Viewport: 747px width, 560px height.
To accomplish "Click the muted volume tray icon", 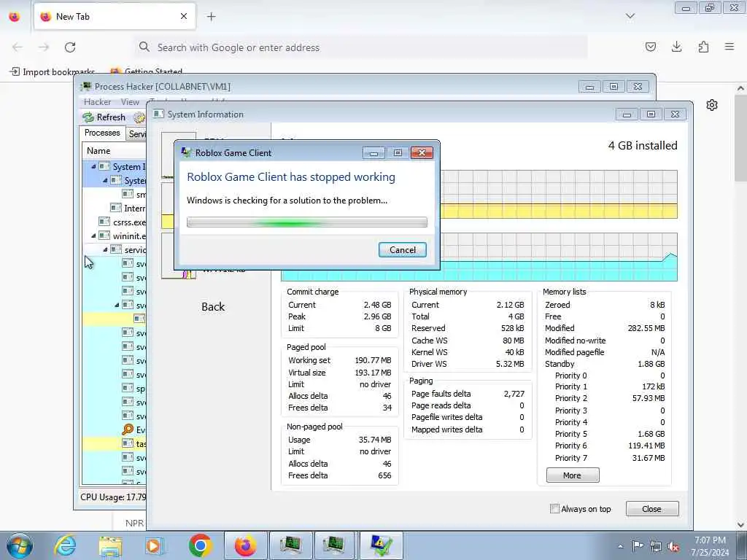I will 673,546.
